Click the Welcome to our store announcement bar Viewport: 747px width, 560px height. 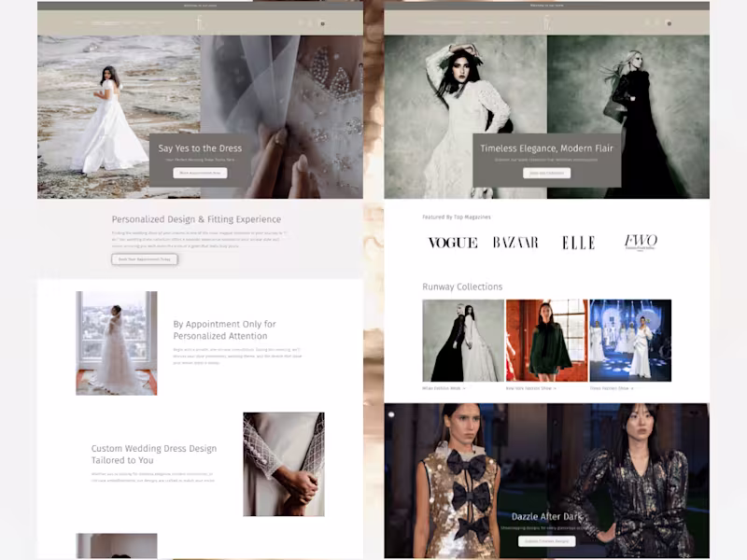pyautogui.click(x=201, y=5)
